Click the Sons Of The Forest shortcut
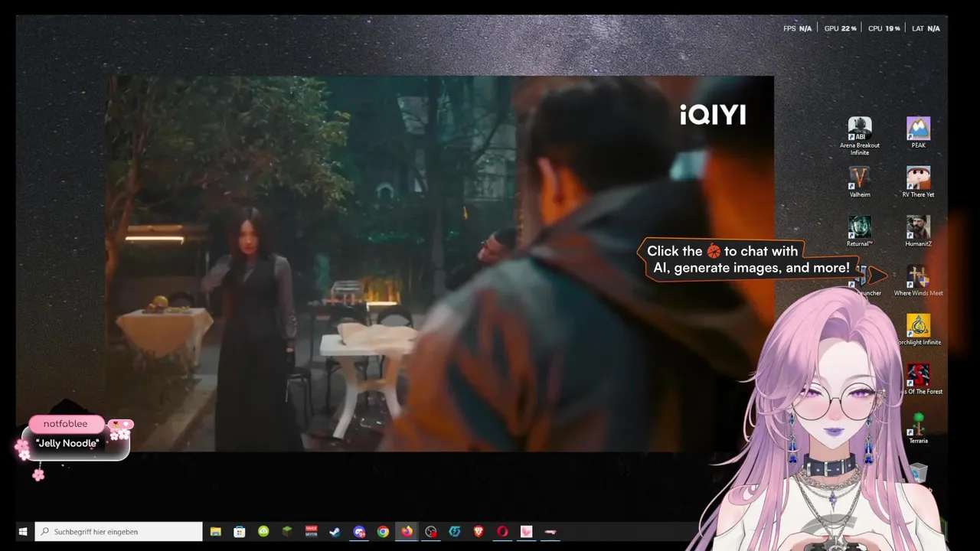 pos(918,380)
